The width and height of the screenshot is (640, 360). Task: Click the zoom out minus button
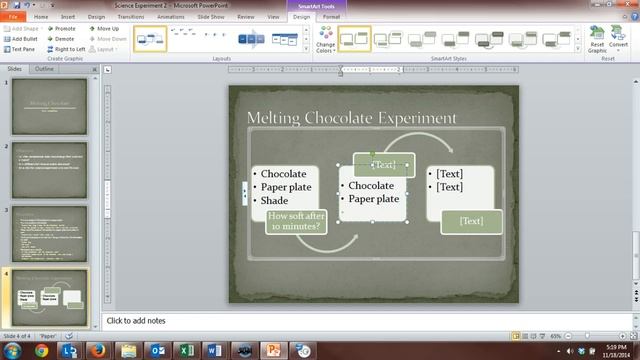[x=568, y=336]
